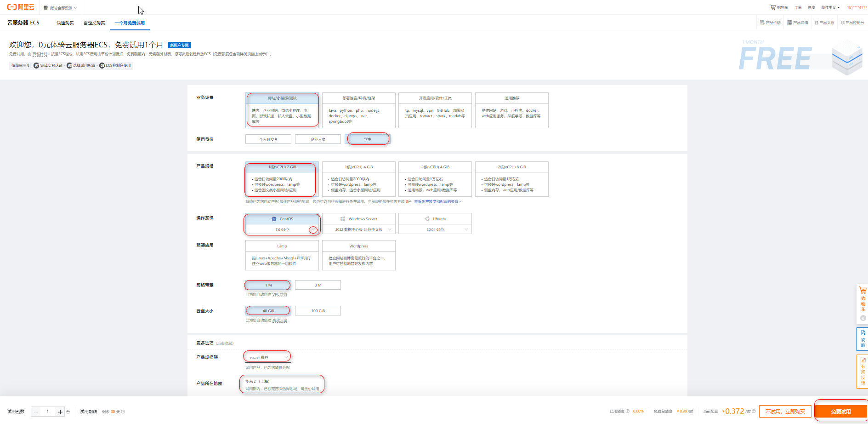Select Windows Server as the operating system
This screenshot has height=424, width=868.
359,219
